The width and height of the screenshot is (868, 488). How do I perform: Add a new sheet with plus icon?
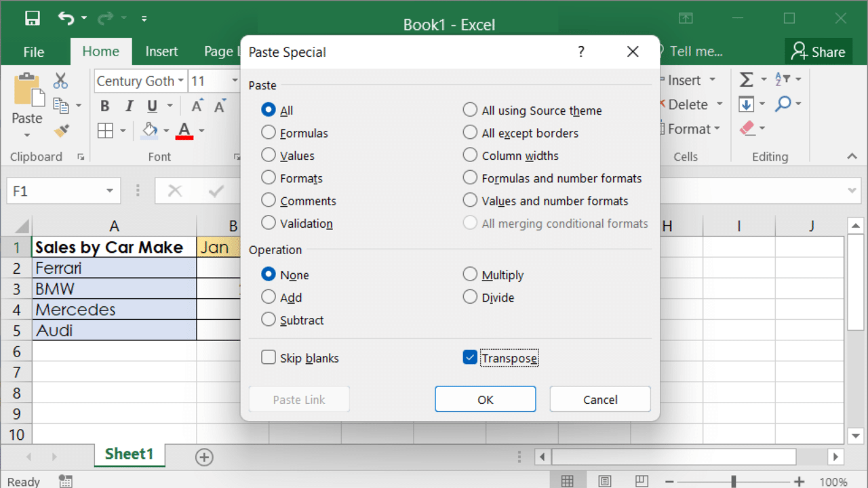204,457
